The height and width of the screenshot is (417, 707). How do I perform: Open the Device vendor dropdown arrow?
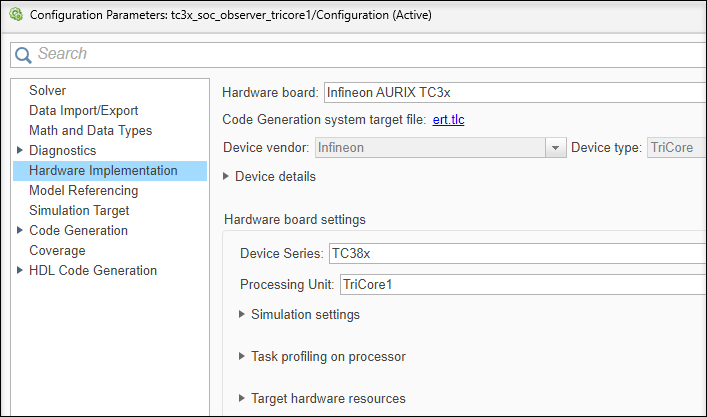pyautogui.click(x=556, y=148)
